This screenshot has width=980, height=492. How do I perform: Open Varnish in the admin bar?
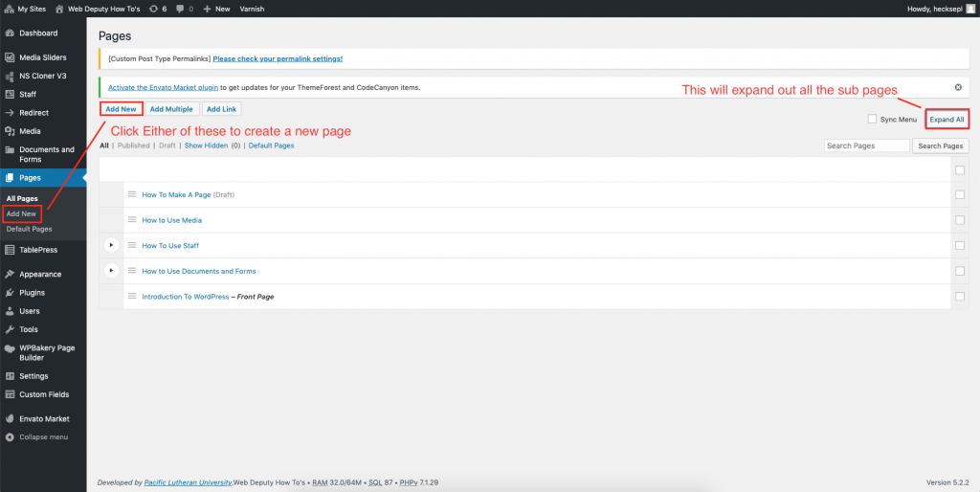[x=252, y=9]
